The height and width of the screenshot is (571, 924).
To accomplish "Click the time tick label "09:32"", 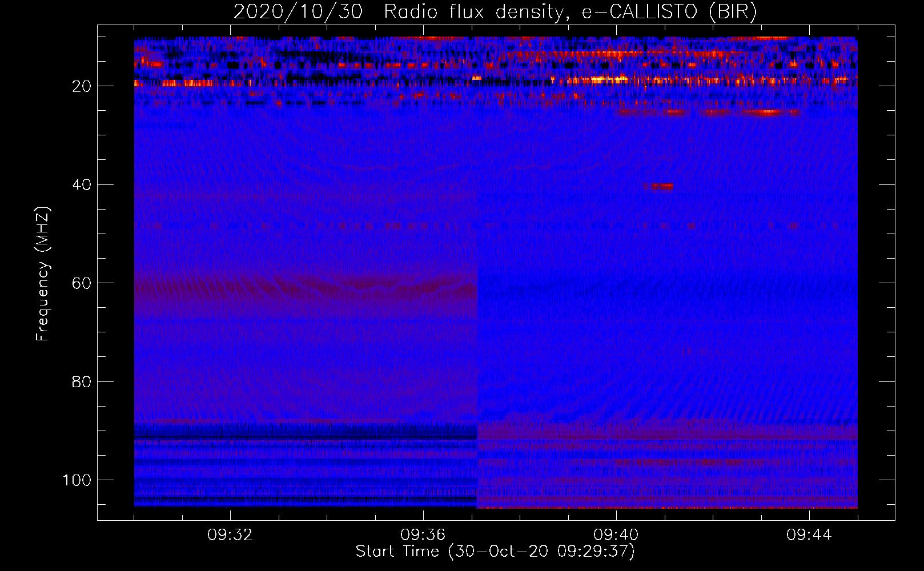I will 230,534.
